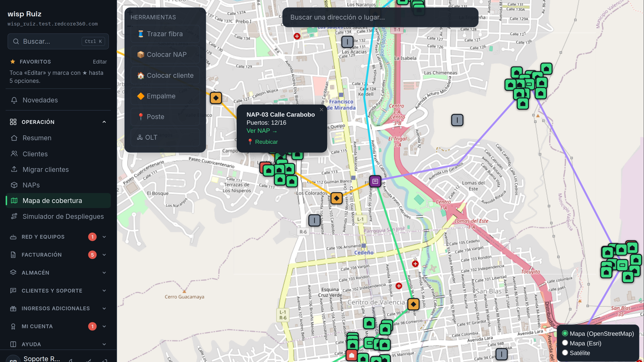Viewport: 644px width, 362px height.
Task: Select Mapa de cobertura in sidebar
Action: 58,201
